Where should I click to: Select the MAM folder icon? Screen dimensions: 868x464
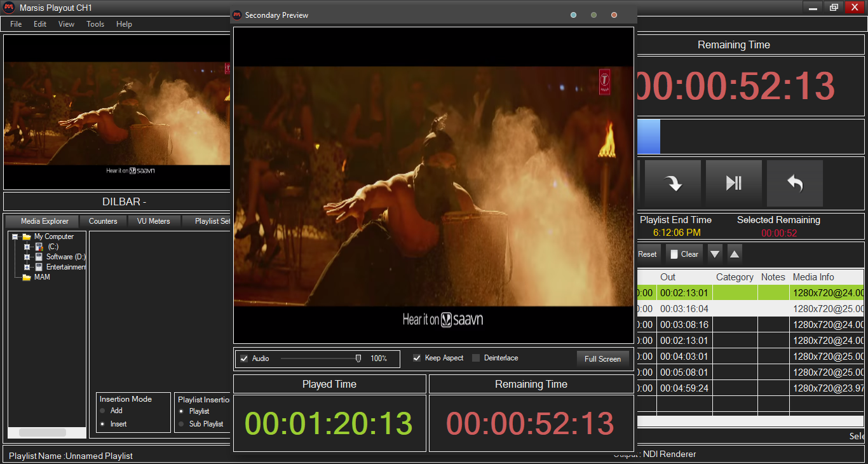click(x=27, y=277)
